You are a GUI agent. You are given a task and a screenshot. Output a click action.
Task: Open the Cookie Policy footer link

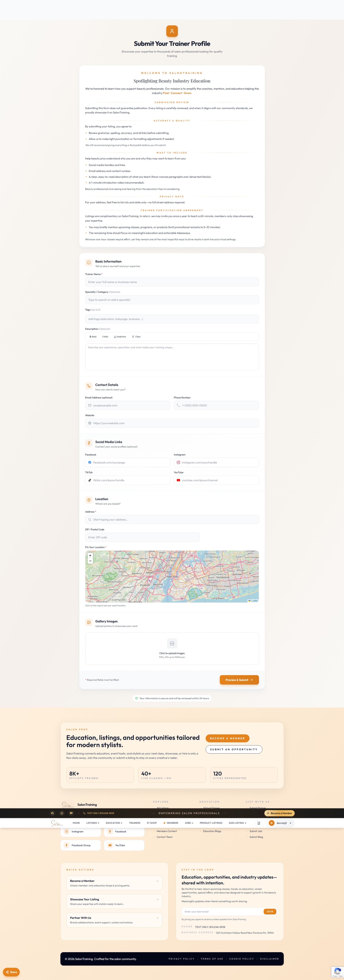tap(241, 959)
